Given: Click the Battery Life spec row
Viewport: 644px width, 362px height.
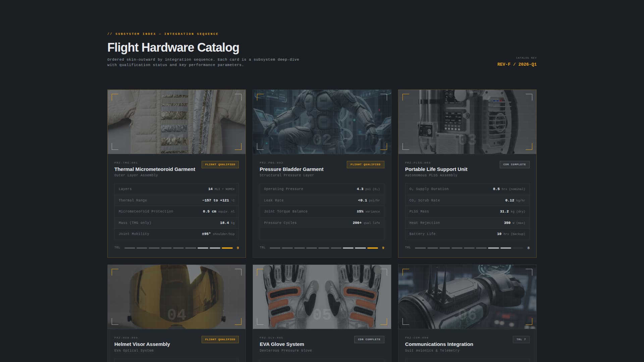Looking at the screenshot, I should (x=467, y=234).
